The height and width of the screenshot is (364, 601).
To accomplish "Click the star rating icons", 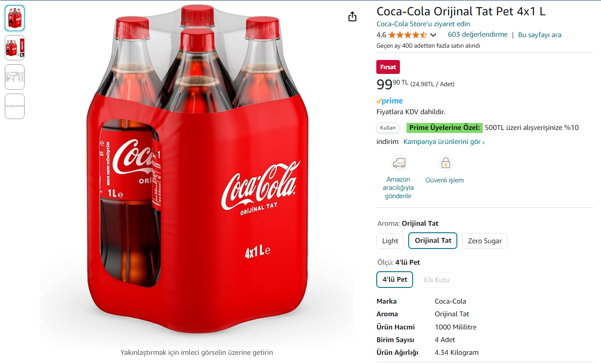I will tap(407, 35).
